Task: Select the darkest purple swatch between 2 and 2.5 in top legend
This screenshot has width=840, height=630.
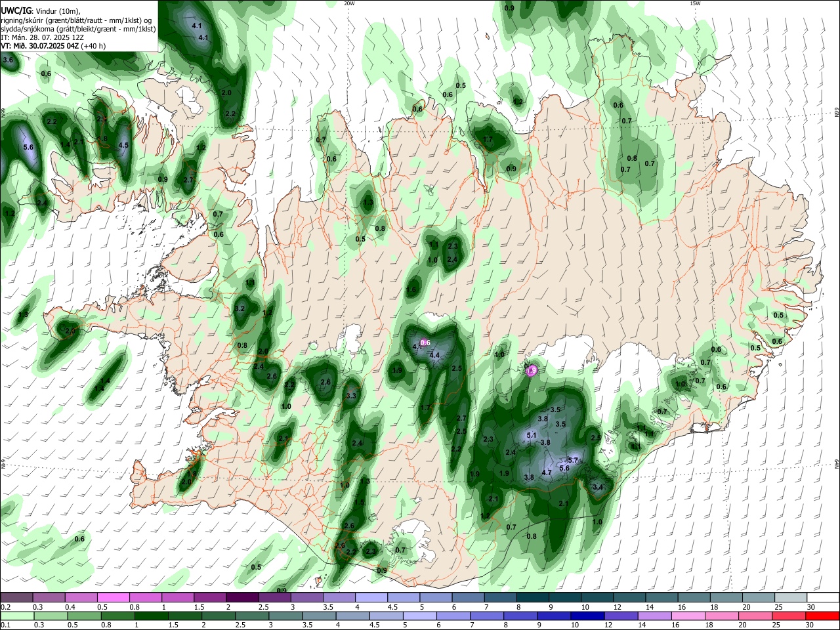Action: point(242,597)
